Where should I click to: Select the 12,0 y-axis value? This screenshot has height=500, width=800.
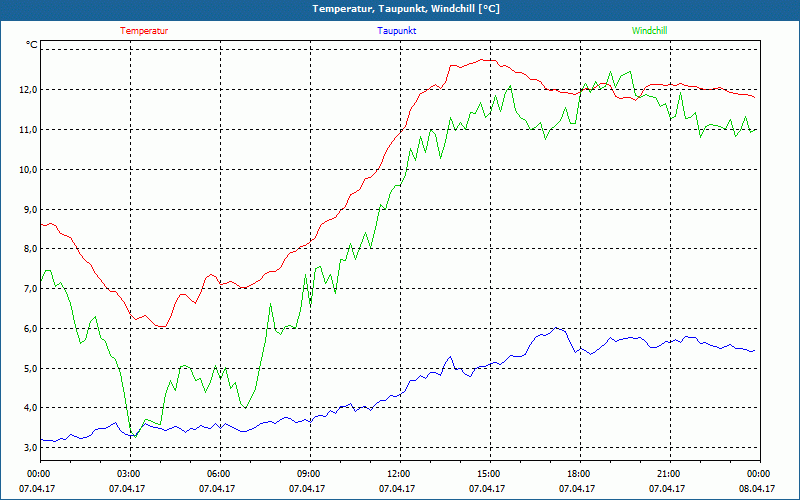(x=29, y=90)
